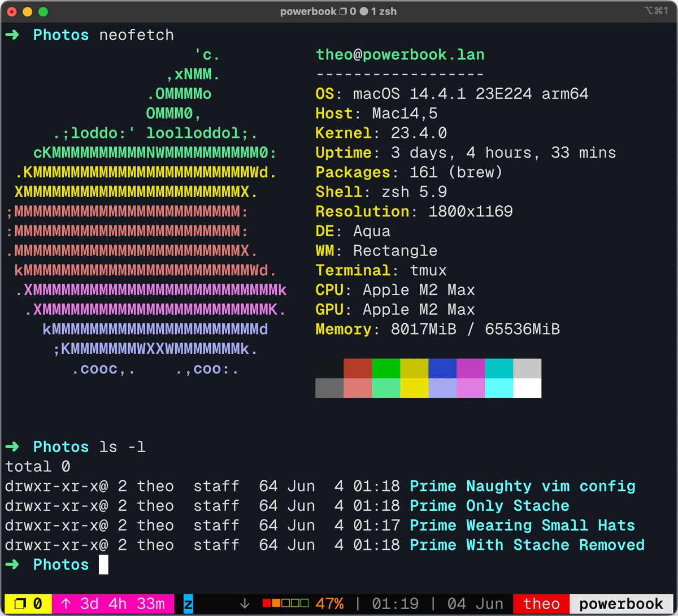Image resolution: width=678 pixels, height=616 pixels.
Task: Click the Kernel line 23.4.0
Action: 381,133
